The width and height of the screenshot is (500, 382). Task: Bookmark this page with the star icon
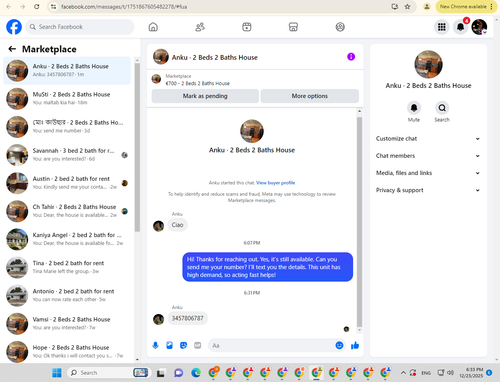(x=407, y=7)
